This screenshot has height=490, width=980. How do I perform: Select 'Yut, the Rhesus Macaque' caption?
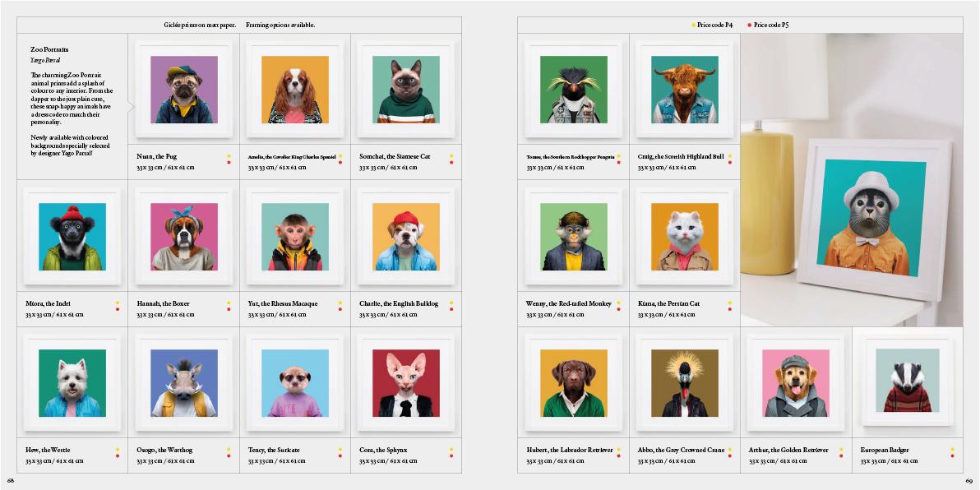pos(283,303)
